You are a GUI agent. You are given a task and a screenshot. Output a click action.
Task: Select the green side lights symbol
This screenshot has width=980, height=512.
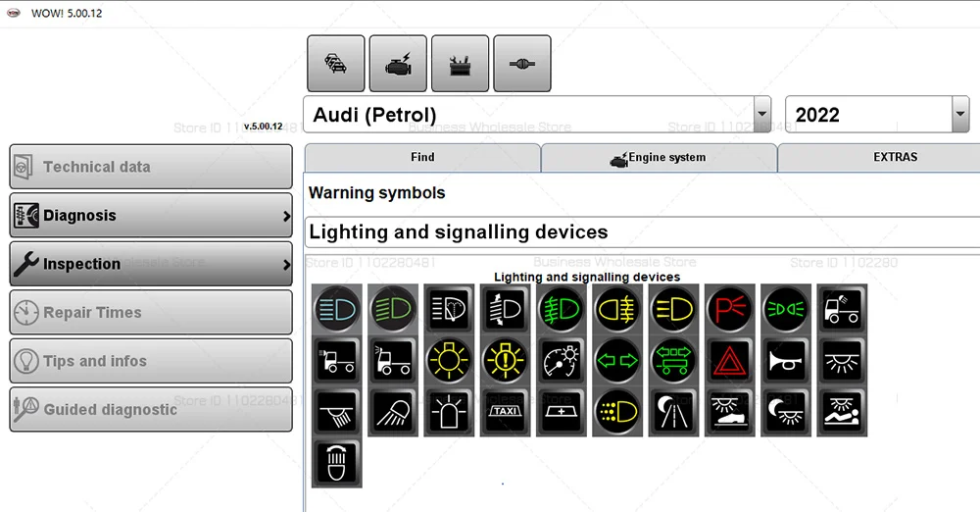[786, 309]
